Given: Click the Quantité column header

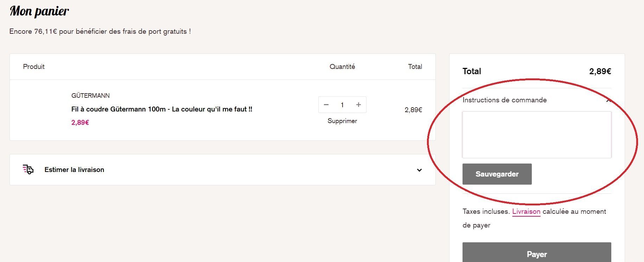Looking at the screenshot, I should pyautogui.click(x=342, y=67).
